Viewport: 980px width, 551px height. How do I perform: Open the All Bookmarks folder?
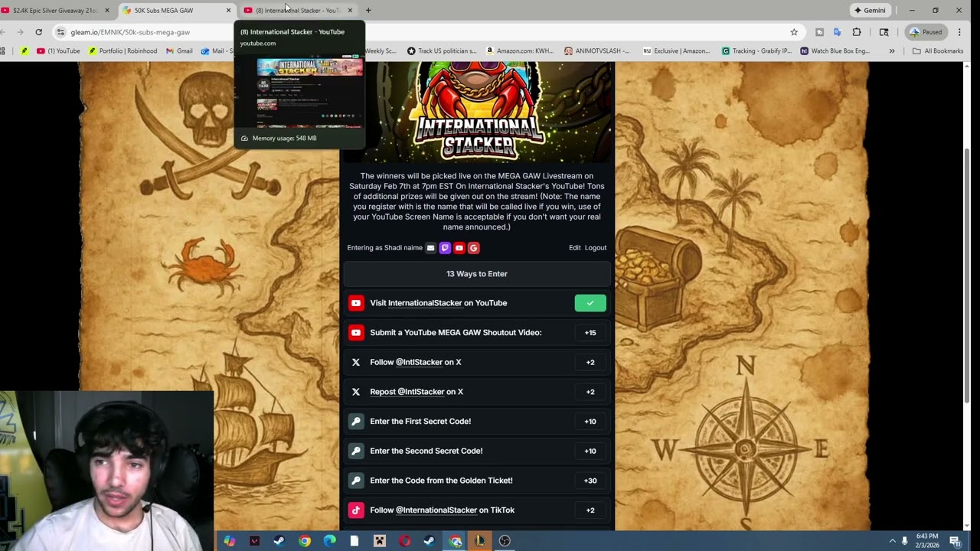938,51
